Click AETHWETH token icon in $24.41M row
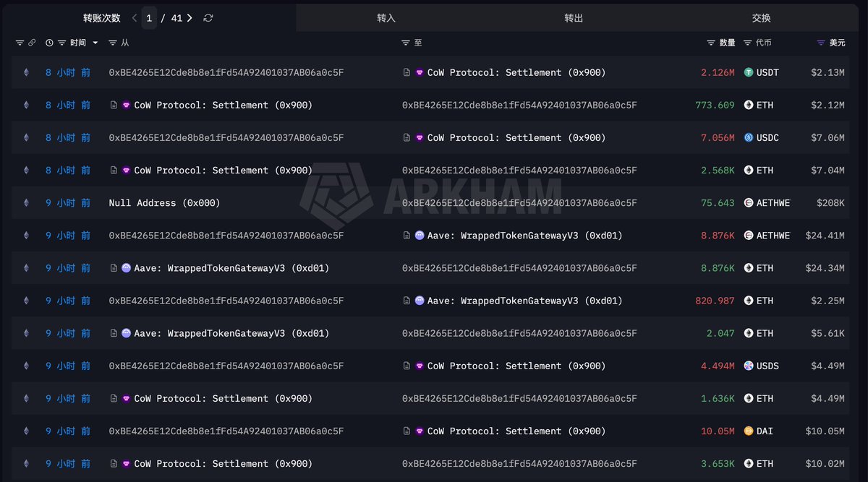868x482 pixels. pyautogui.click(x=749, y=236)
